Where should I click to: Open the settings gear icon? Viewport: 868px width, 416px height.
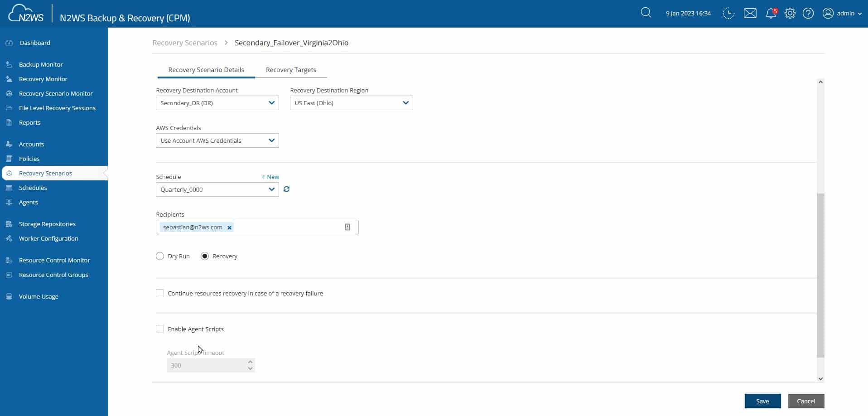[x=789, y=13]
